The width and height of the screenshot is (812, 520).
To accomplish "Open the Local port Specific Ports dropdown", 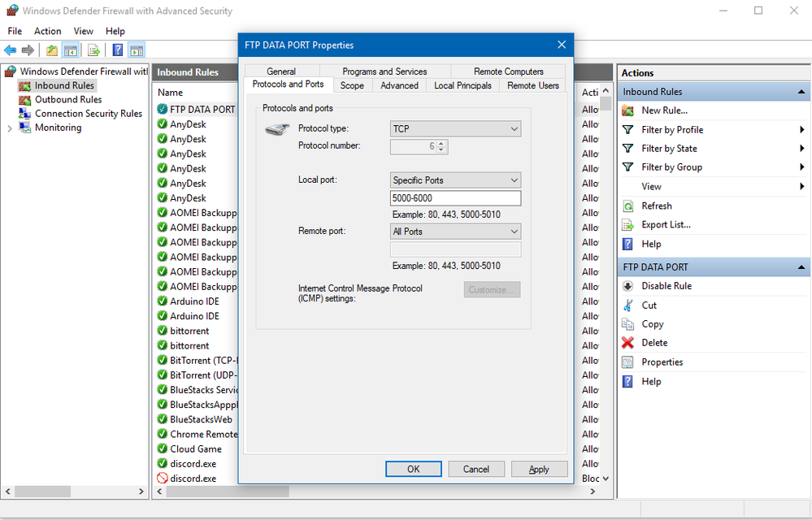I will tap(455, 180).
